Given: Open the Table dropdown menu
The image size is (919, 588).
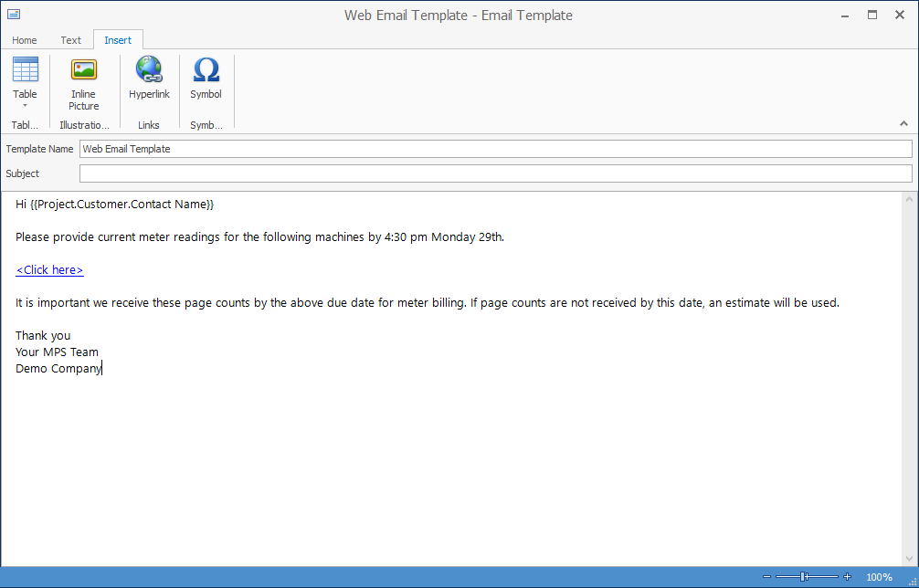Looking at the screenshot, I should pyautogui.click(x=25, y=107).
